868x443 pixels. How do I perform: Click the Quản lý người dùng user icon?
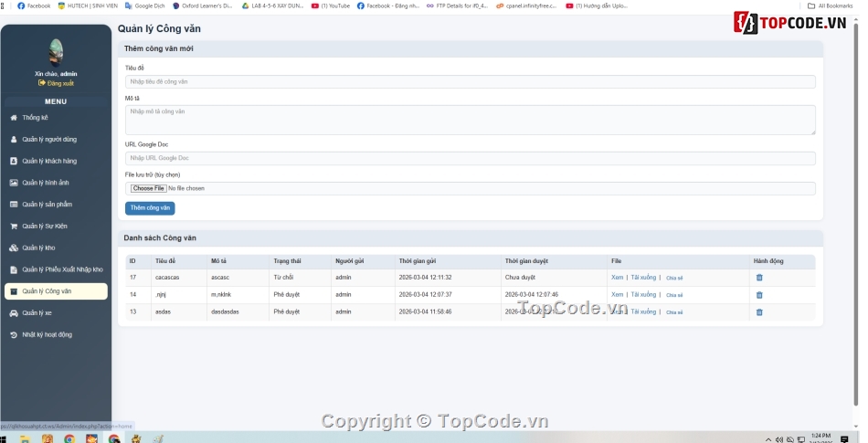coord(14,140)
